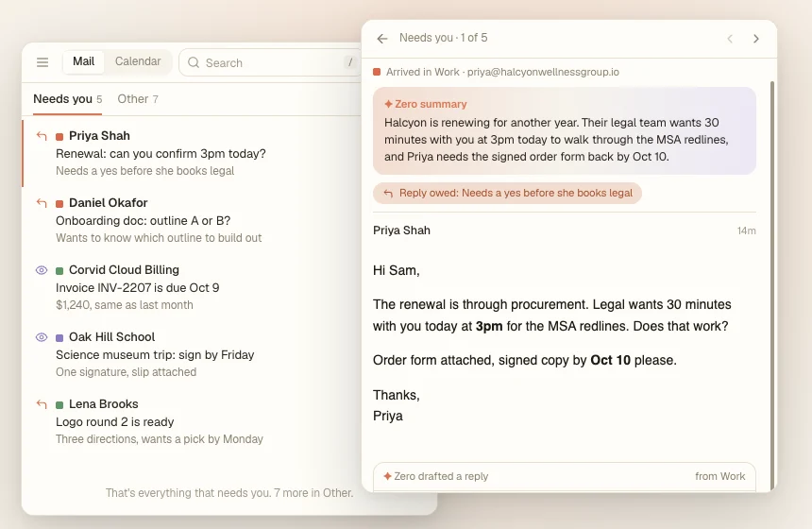Click the search magnifier icon
This screenshot has width=812, height=529.
pos(194,62)
